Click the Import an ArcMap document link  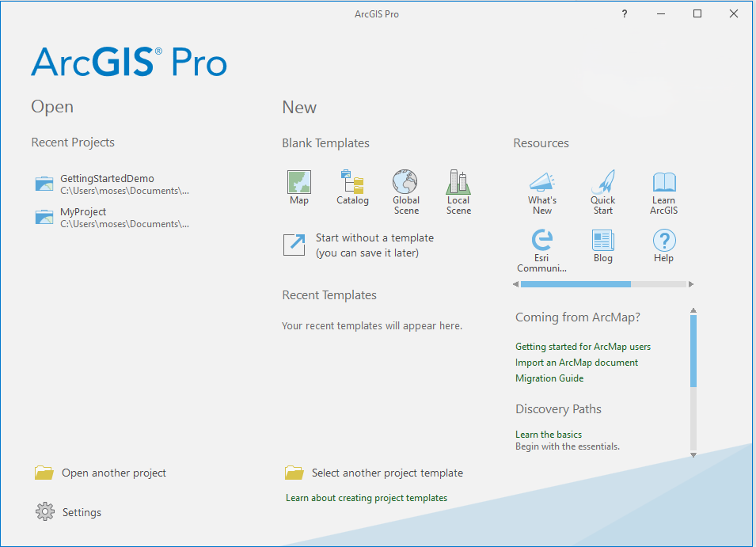[x=576, y=362]
